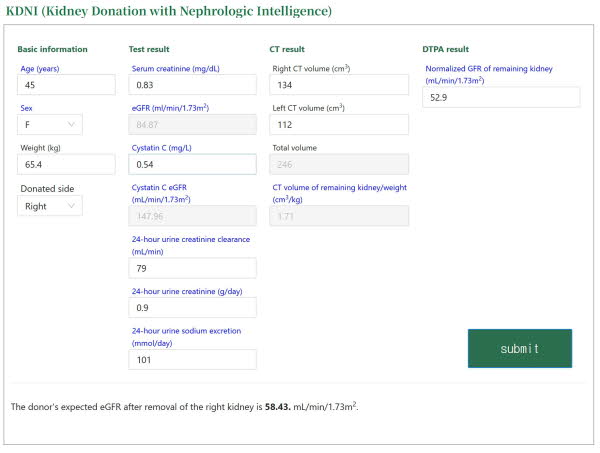Click the Cystatin C eGFR calculated field

click(x=192, y=216)
